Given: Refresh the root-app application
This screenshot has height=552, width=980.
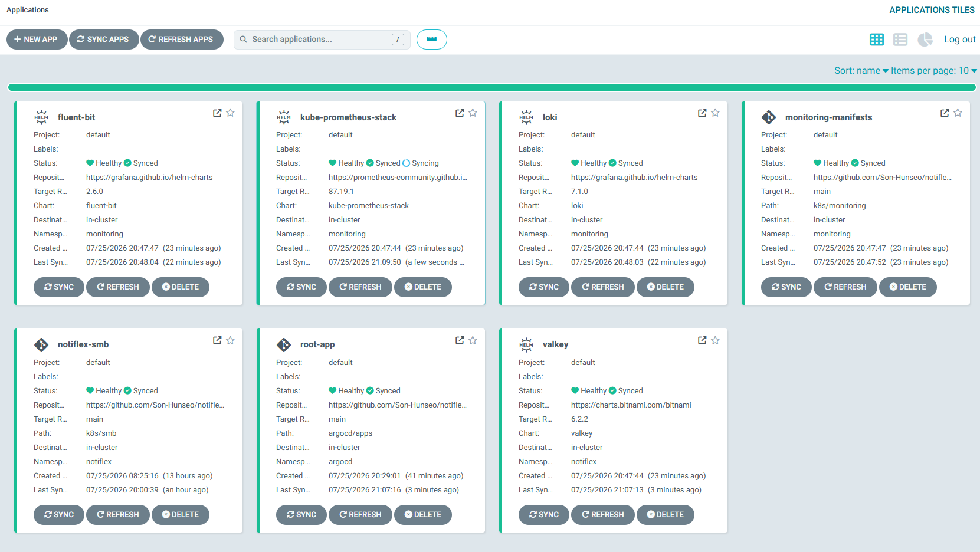Looking at the screenshot, I should 360,515.
